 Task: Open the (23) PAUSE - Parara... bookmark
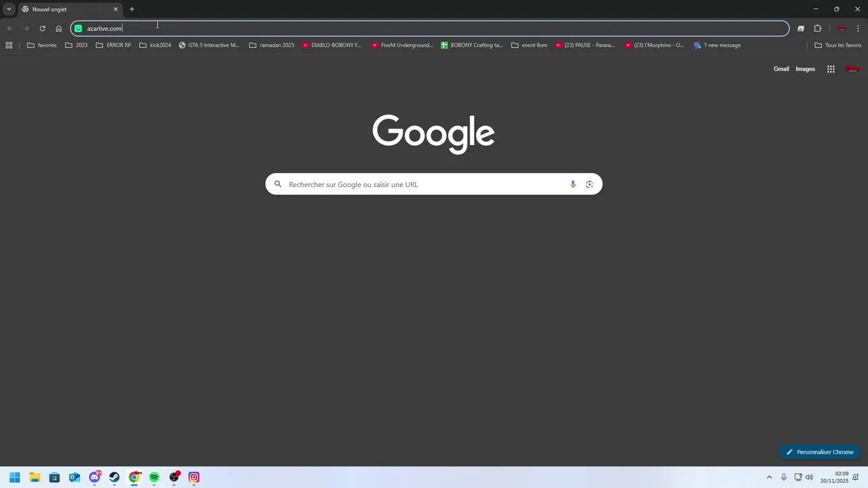click(585, 45)
